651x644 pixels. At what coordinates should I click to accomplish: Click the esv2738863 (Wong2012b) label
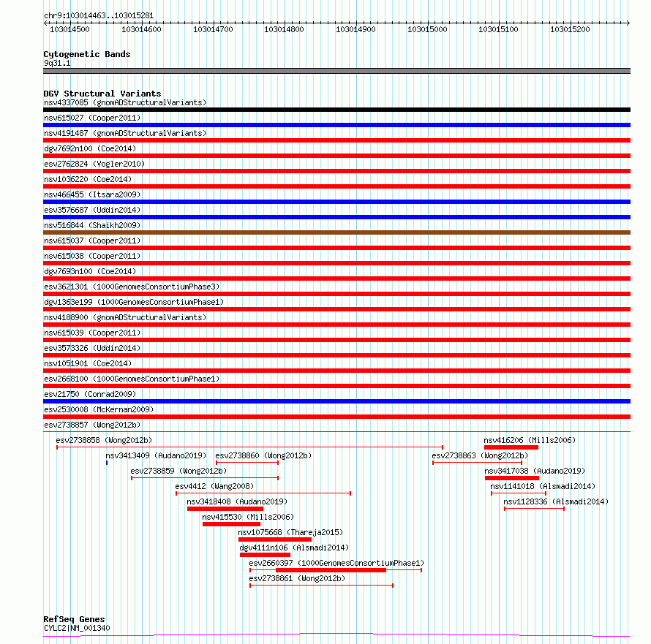[480, 455]
